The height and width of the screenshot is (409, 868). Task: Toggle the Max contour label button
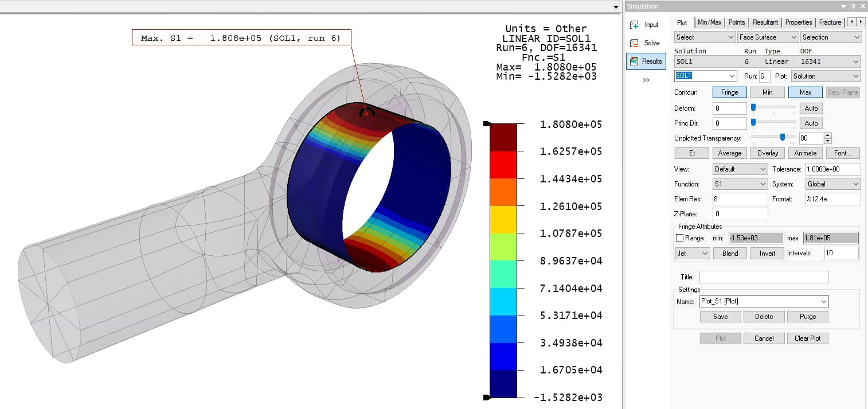pos(805,92)
